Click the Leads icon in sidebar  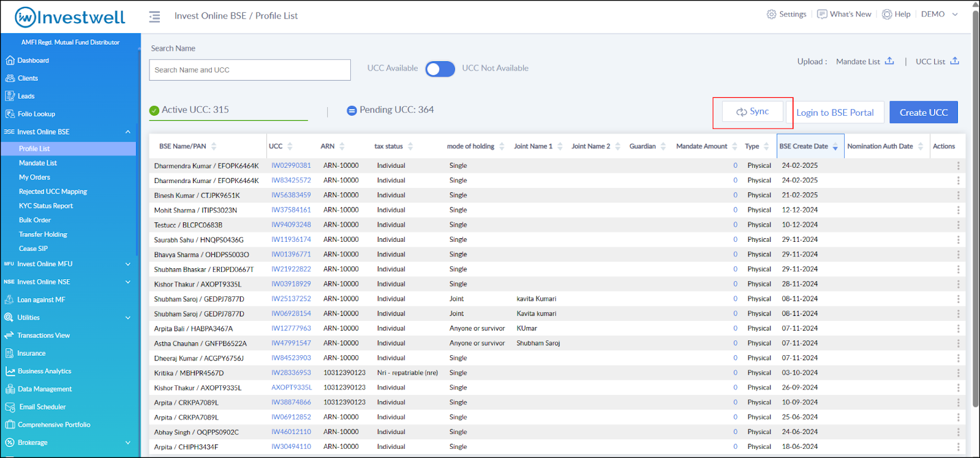(10, 96)
